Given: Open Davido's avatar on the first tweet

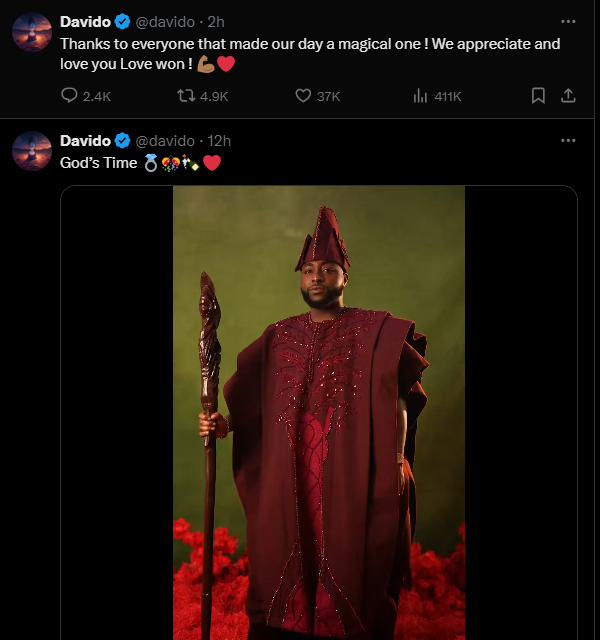Looking at the screenshot, I should pos(31,32).
